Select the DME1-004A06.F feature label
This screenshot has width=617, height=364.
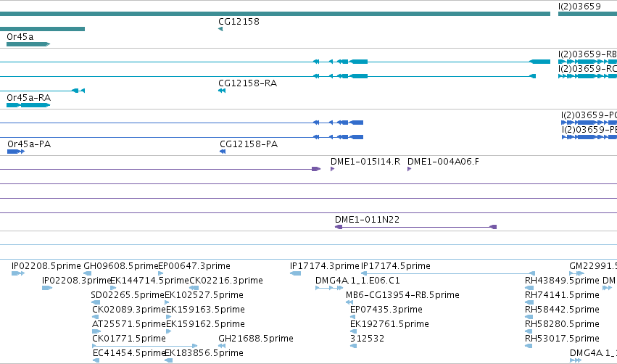tap(443, 162)
